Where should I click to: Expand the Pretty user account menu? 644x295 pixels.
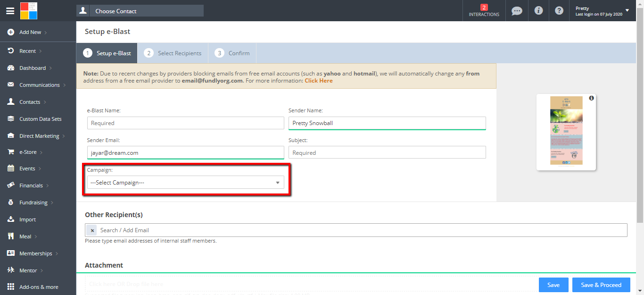point(627,10)
